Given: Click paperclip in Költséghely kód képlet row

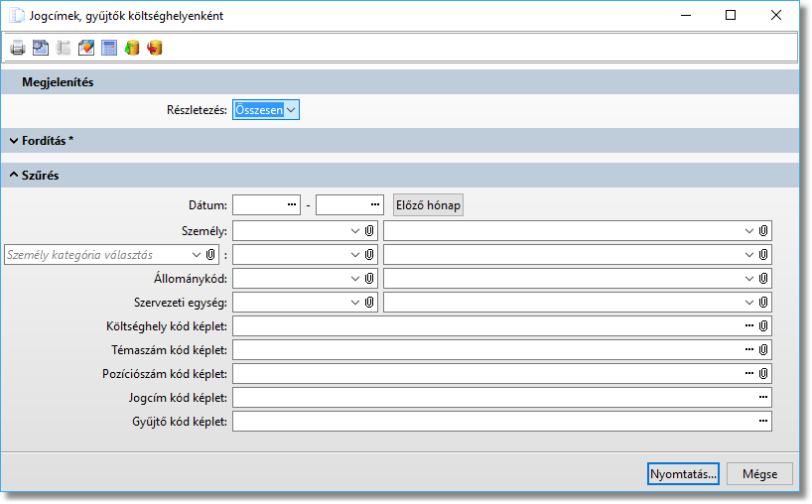Looking at the screenshot, I should pyautogui.click(x=763, y=326).
